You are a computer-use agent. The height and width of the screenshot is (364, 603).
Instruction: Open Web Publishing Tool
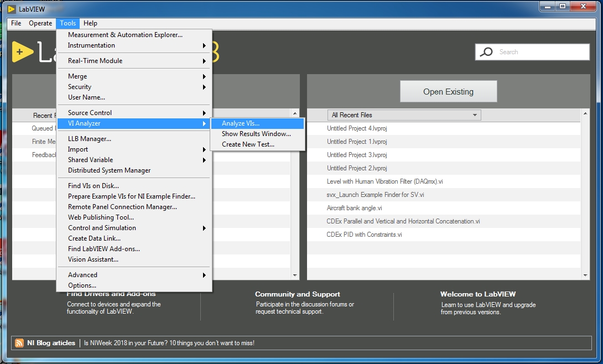click(134, 217)
